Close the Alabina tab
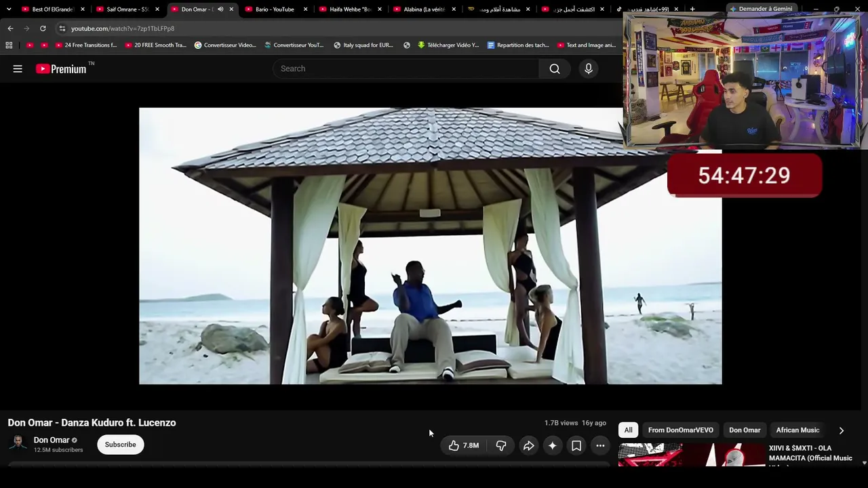 [x=454, y=9]
